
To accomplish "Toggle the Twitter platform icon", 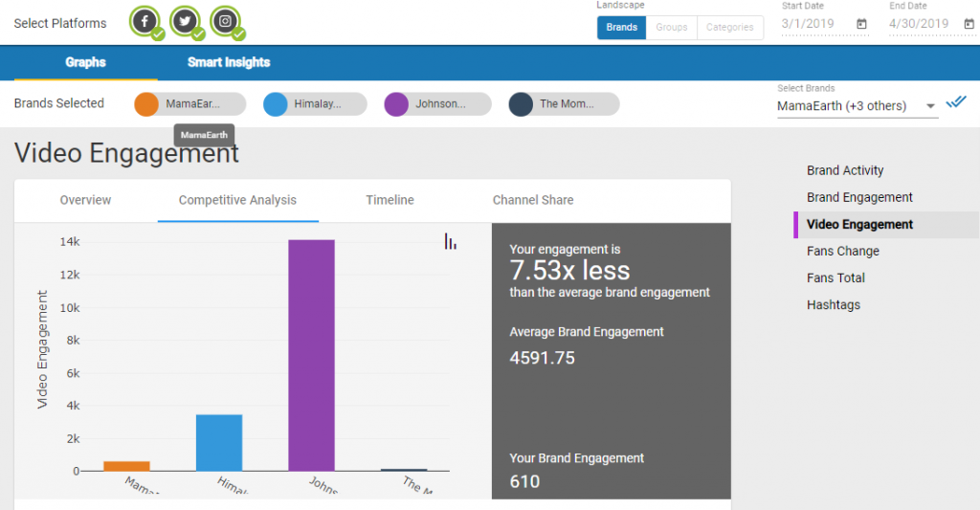I will (x=185, y=21).
